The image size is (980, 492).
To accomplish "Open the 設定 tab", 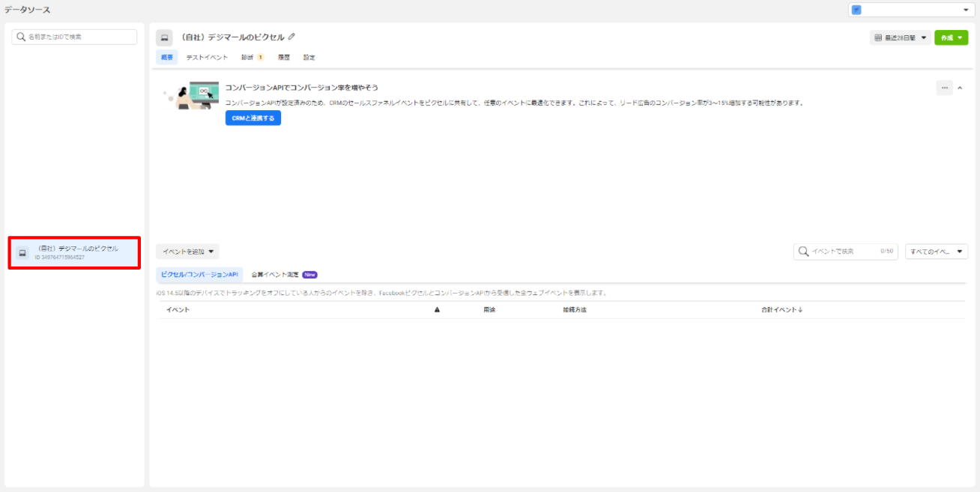I will [x=309, y=58].
